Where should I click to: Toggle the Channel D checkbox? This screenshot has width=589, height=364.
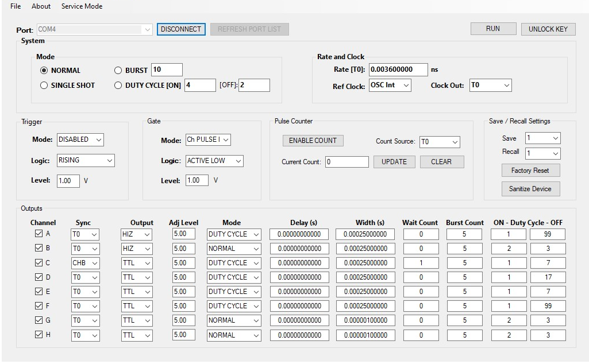39,277
